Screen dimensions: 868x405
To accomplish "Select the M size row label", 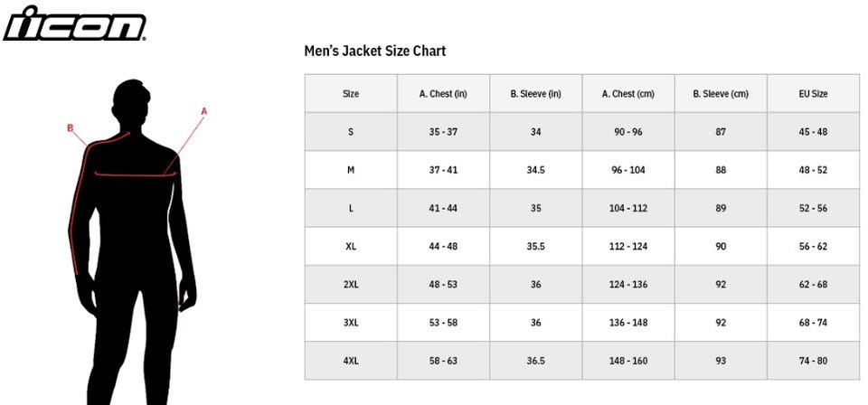I will [x=351, y=170].
